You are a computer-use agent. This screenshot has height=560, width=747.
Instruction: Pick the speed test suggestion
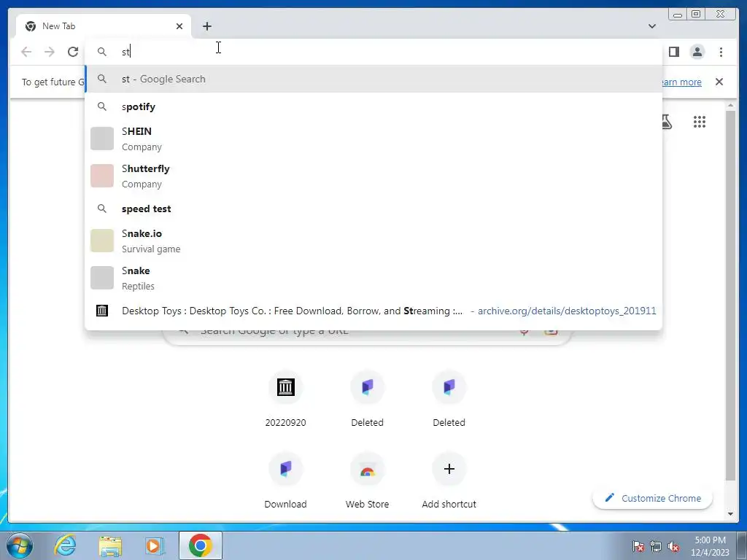point(373,209)
